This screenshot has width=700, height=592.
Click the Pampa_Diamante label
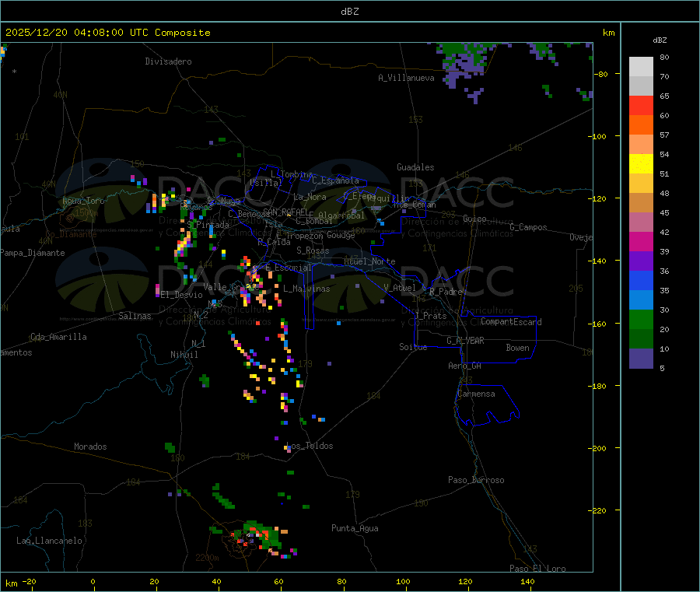32,253
